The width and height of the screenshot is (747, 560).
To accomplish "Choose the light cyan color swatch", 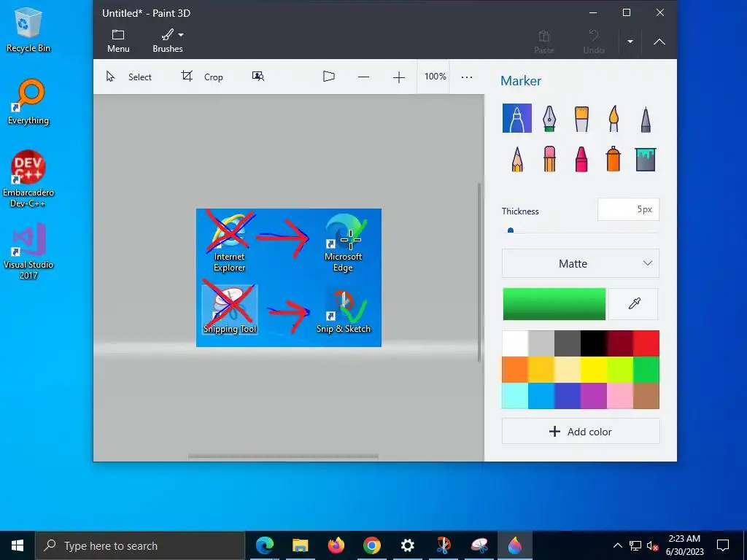I will (x=515, y=396).
